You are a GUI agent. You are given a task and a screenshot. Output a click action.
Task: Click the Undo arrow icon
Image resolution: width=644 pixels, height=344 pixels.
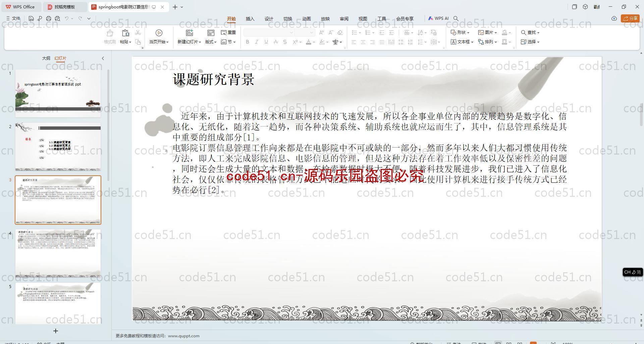click(67, 18)
